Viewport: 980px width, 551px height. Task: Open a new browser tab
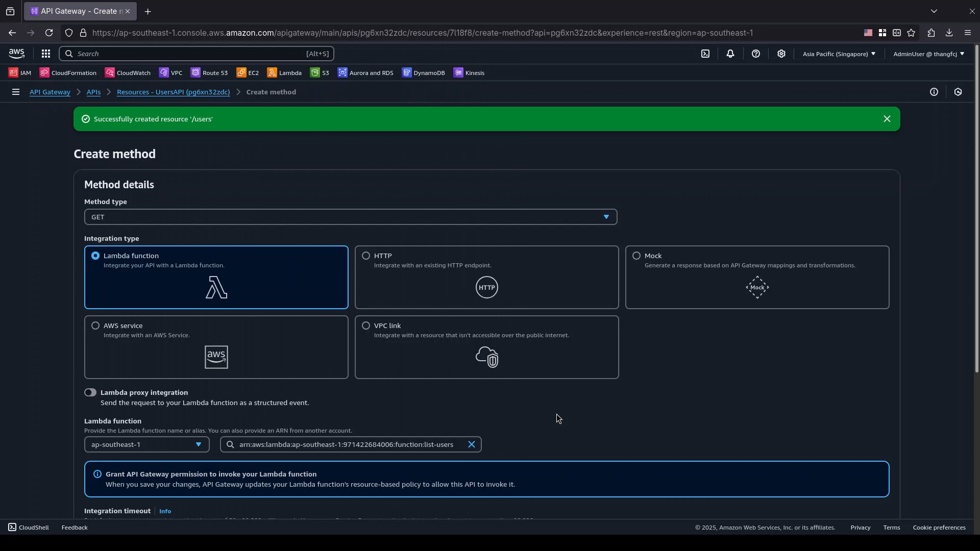click(x=148, y=11)
